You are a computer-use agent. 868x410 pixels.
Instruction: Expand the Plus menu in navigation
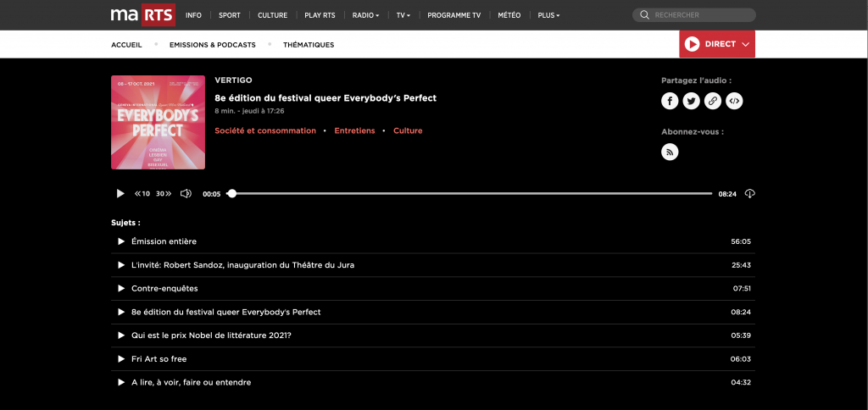coord(548,15)
